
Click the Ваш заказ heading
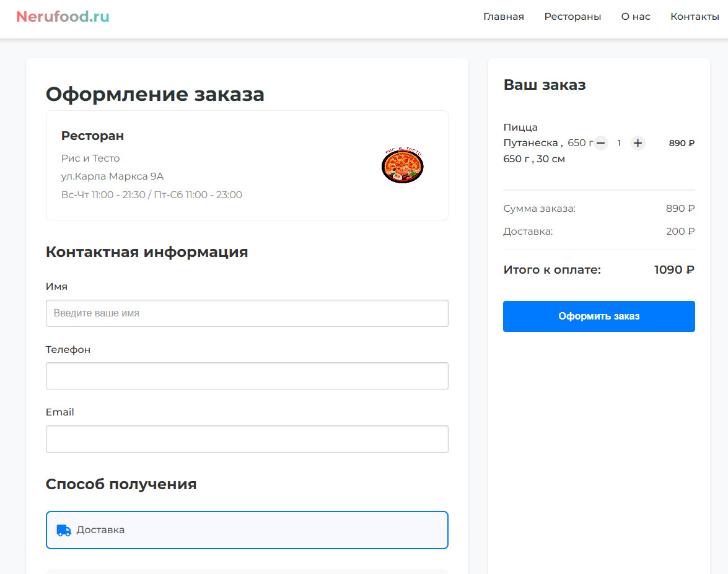[x=545, y=85]
